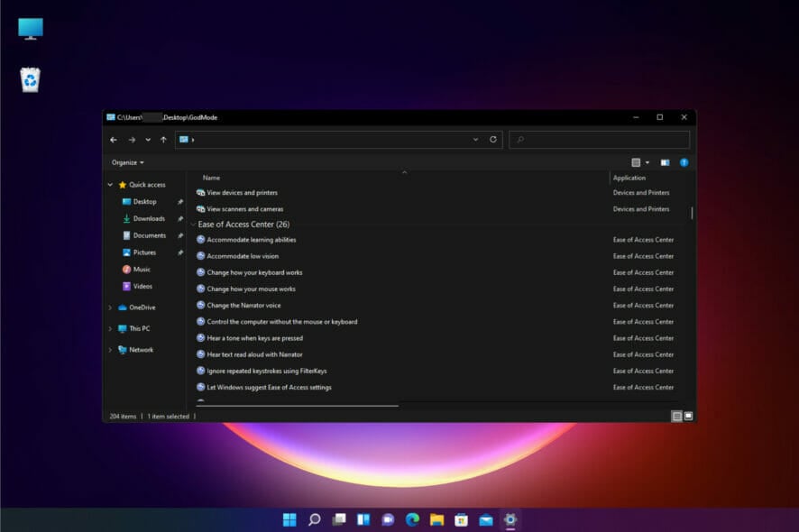Refresh the GodMode folder view

pyautogui.click(x=492, y=140)
